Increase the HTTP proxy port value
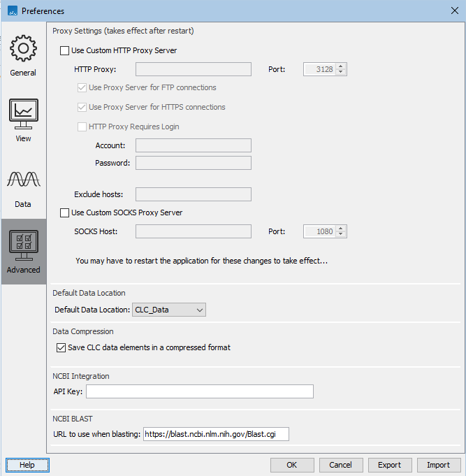This screenshot has width=466, height=476. pos(341,66)
